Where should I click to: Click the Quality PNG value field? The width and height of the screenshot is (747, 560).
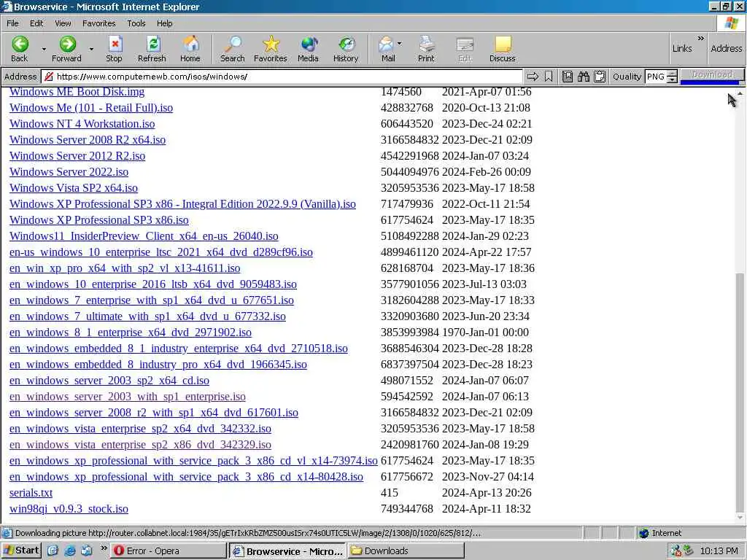656,77
